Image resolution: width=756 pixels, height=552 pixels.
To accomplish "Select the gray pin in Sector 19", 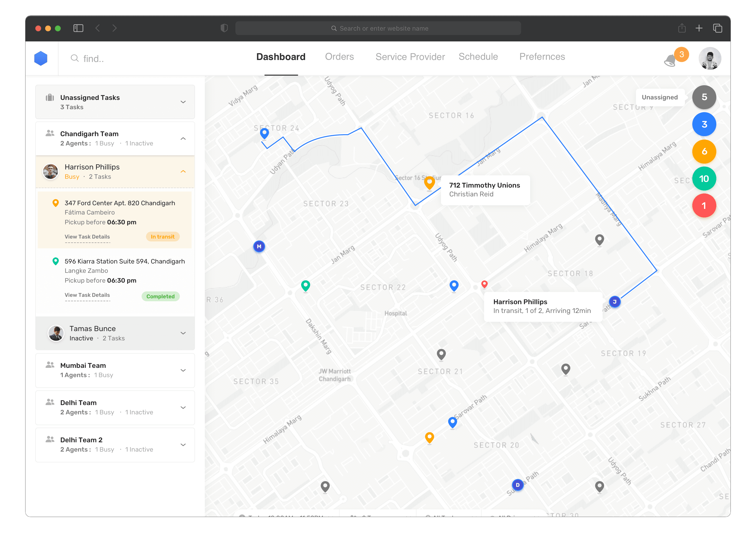I will click(565, 370).
